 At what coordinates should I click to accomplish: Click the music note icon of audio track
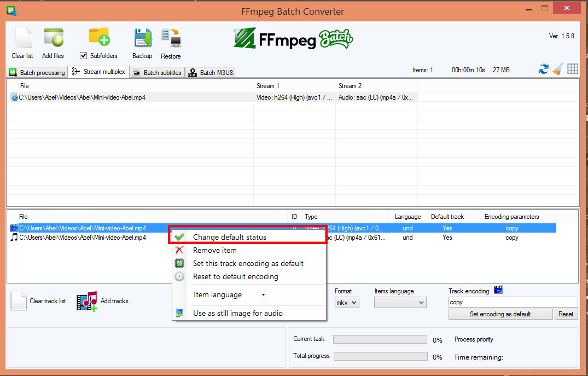[x=14, y=237]
